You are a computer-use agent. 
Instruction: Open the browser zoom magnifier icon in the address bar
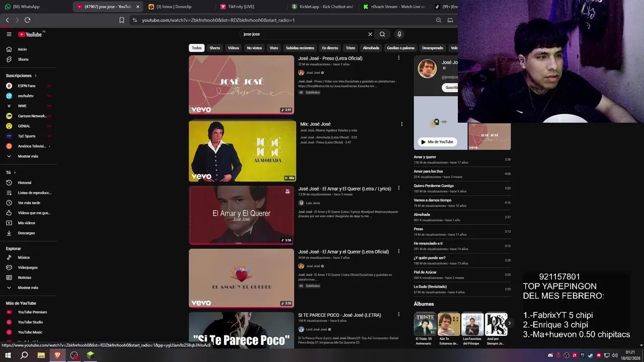pyautogui.click(x=439, y=20)
